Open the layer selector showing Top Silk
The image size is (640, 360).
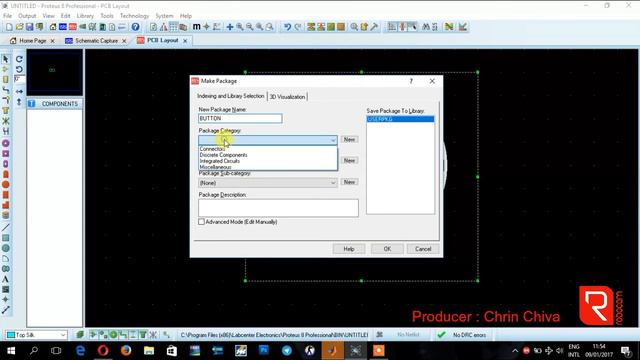coord(36,335)
